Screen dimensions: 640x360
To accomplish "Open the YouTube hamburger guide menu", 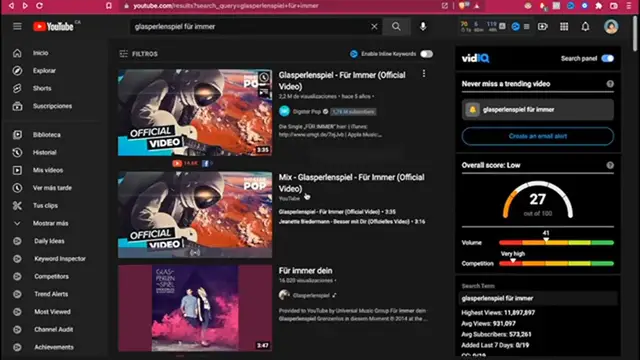I will (17, 27).
